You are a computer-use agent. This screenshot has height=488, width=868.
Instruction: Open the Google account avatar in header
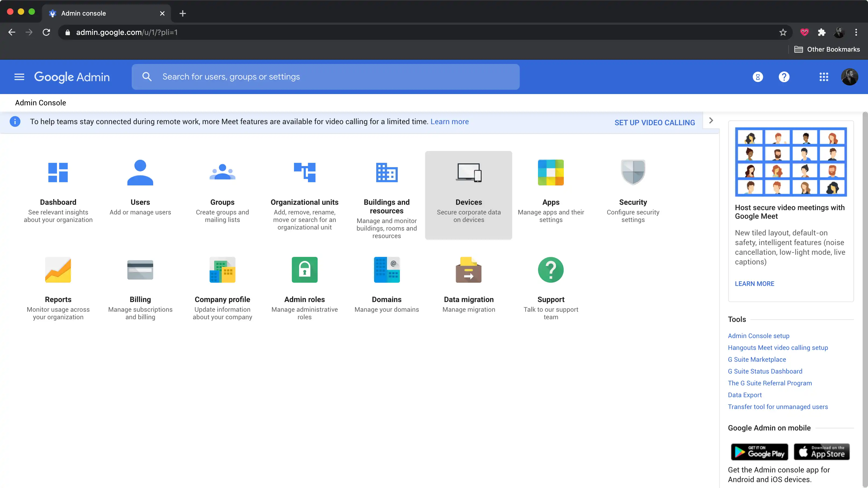(x=849, y=77)
